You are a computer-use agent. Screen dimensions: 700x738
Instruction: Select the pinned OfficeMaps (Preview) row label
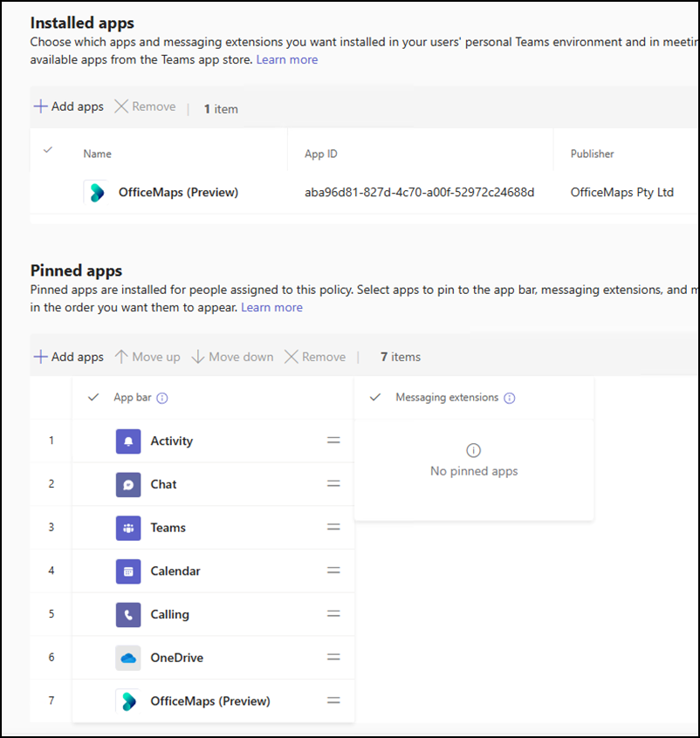210,700
